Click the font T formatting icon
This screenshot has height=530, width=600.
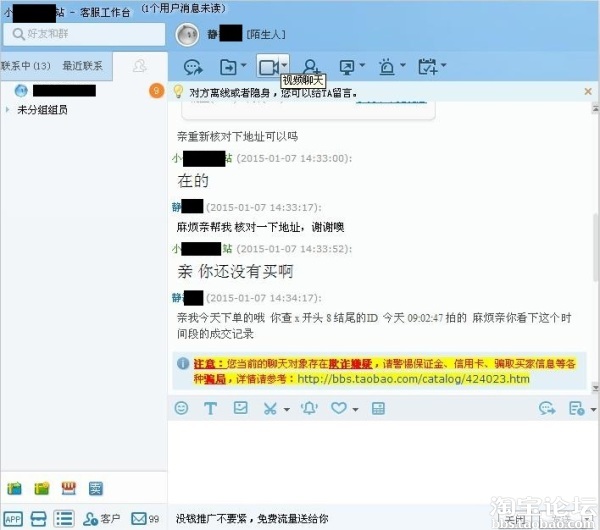210,408
